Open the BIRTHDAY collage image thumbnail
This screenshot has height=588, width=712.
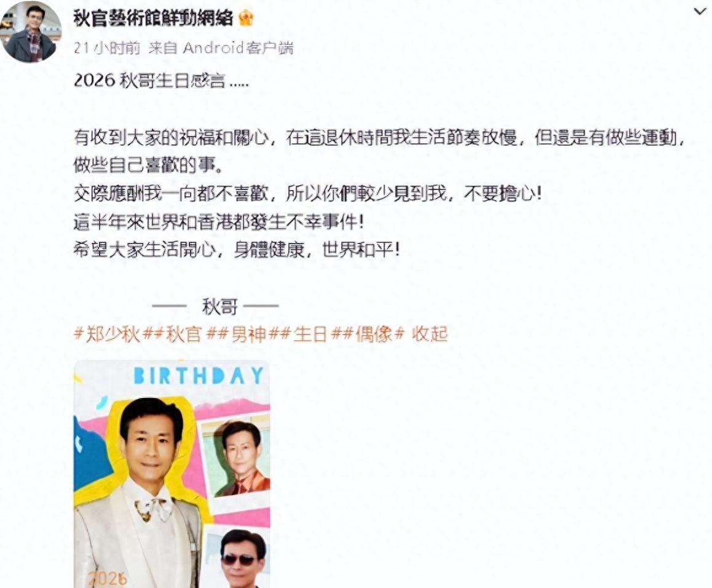(x=172, y=474)
